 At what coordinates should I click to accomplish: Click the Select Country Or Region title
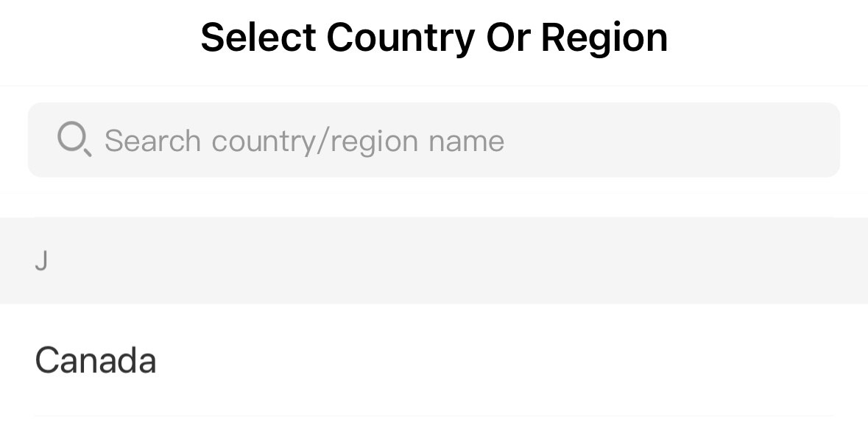click(x=434, y=38)
